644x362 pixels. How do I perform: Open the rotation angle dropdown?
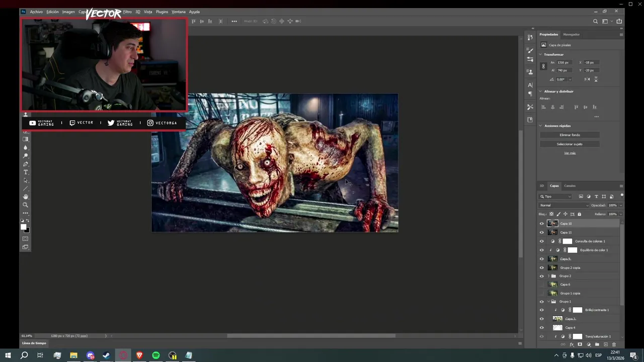pyautogui.click(x=570, y=79)
